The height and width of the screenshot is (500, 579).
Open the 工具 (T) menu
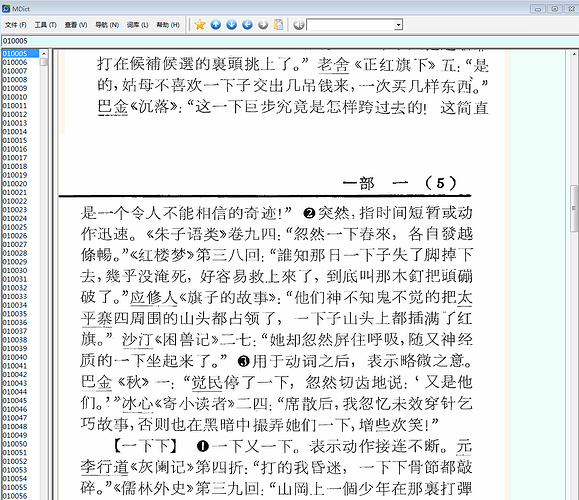(x=45, y=25)
